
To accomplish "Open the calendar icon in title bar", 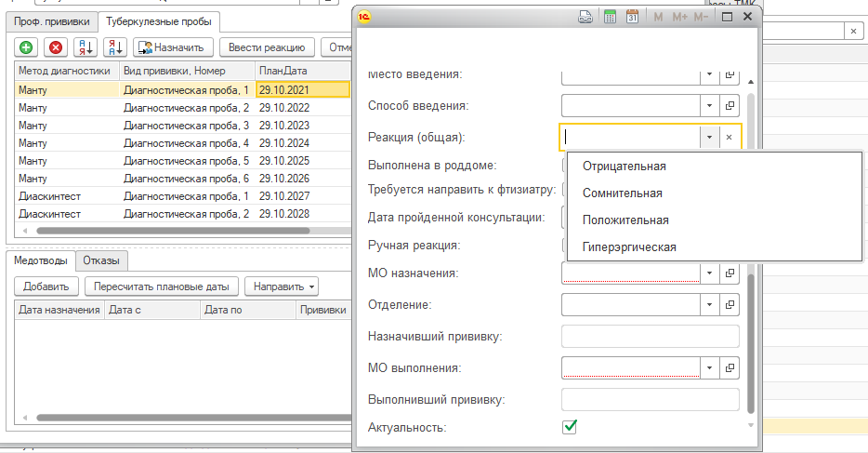I will tap(632, 17).
